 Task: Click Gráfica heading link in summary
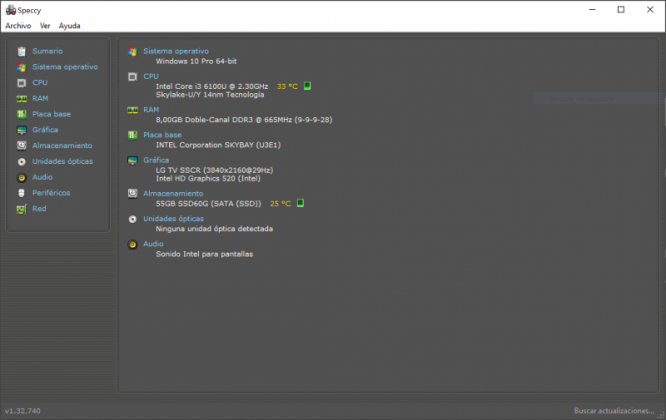coord(156,160)
